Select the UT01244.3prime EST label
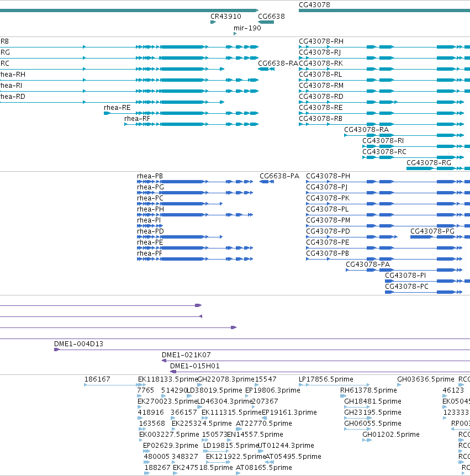 (x=286, y=446)
